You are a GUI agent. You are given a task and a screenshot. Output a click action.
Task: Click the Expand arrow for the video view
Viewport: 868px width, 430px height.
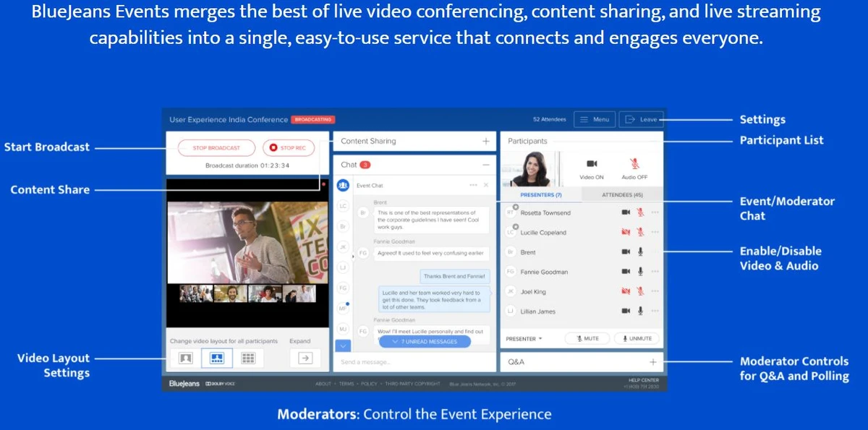pyautogui.click(x=306, y=358)
